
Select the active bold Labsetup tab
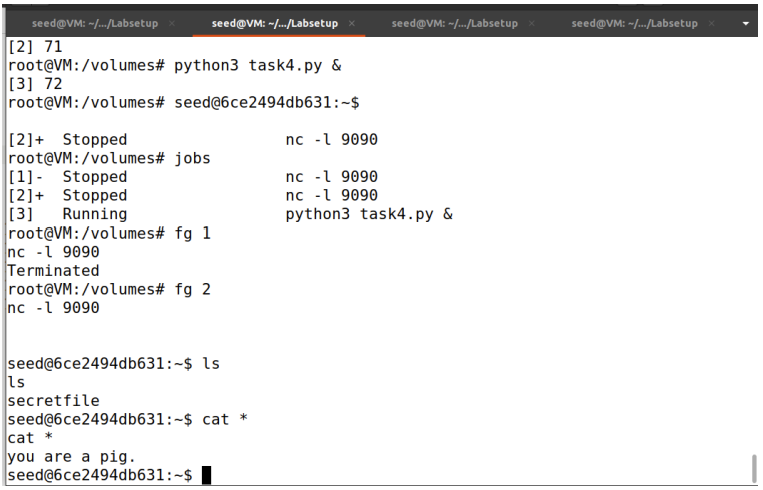click(x=275, y=23)
